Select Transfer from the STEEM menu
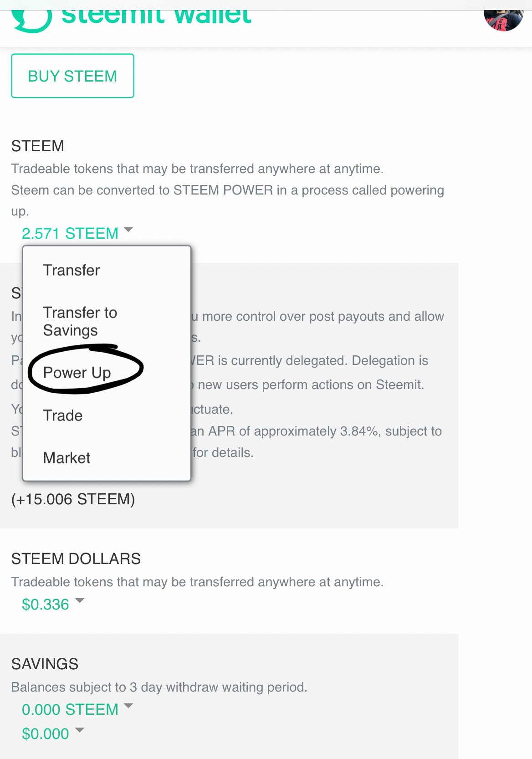 tap(72, 270)
